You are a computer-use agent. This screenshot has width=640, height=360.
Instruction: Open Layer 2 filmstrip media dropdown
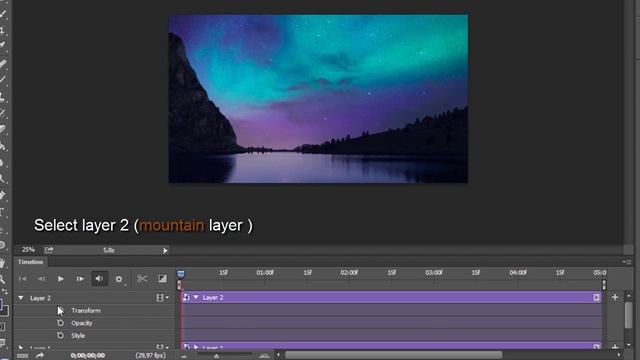[x=162, y=298]
